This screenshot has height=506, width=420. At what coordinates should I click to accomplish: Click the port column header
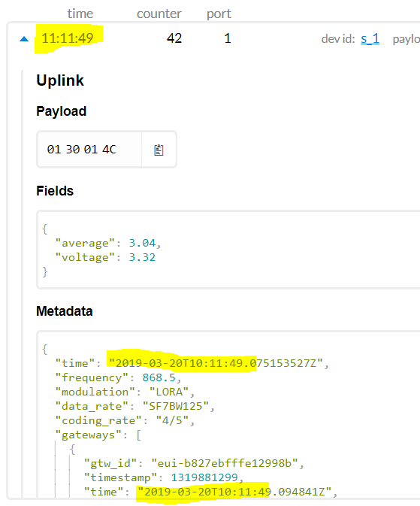click(x=219, y=14)
